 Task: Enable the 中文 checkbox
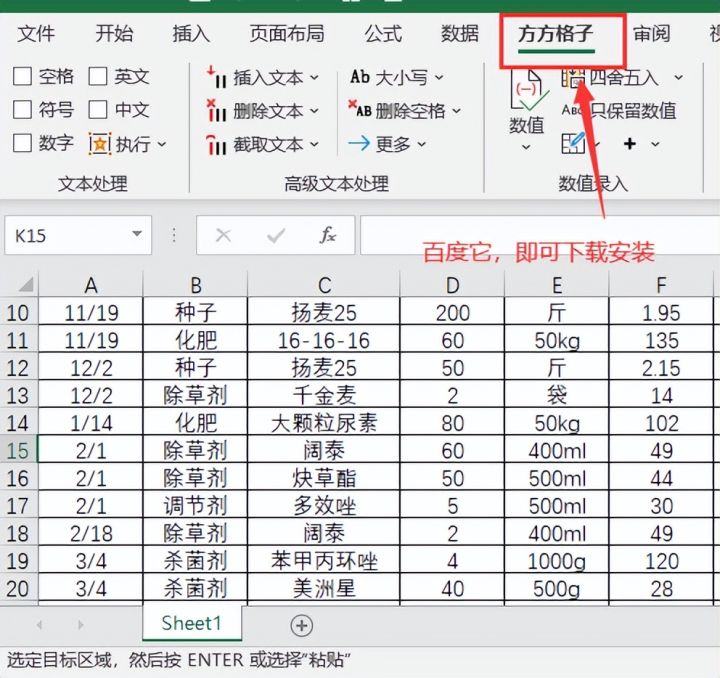(97, 110)
